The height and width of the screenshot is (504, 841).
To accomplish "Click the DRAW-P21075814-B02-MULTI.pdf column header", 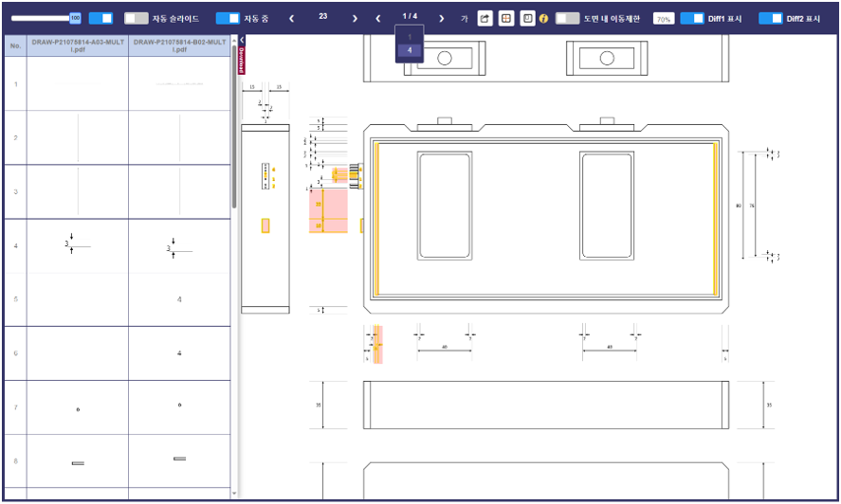I will pyautogui.click(x=180, y=46).
